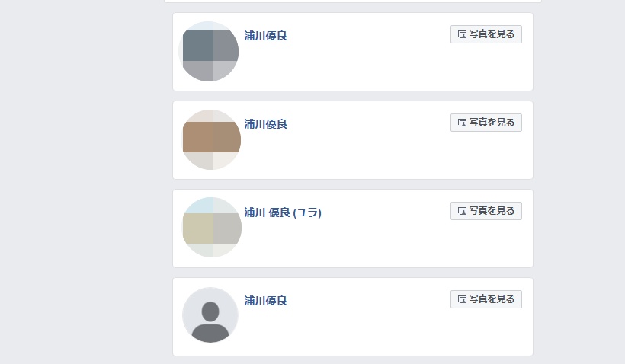This screenshot has height=364, width=625.
Task: Open 浦川優良 name link next to brown avatar
Action: click(x=265, y=124)
